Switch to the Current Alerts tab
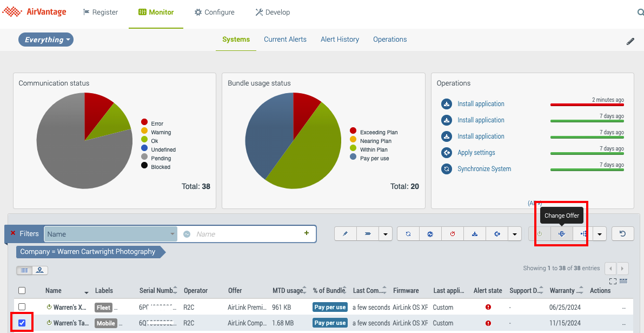 [285, 40]
